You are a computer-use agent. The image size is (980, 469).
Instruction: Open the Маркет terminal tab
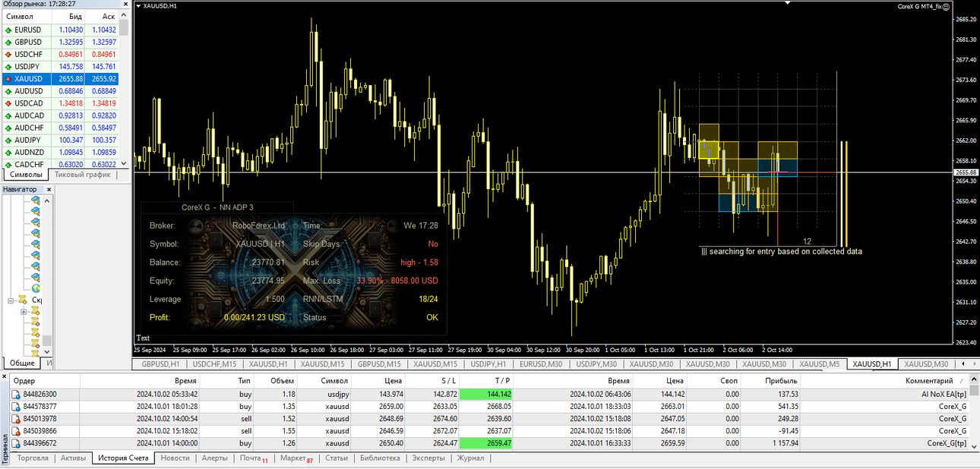[x=296, y=458]
